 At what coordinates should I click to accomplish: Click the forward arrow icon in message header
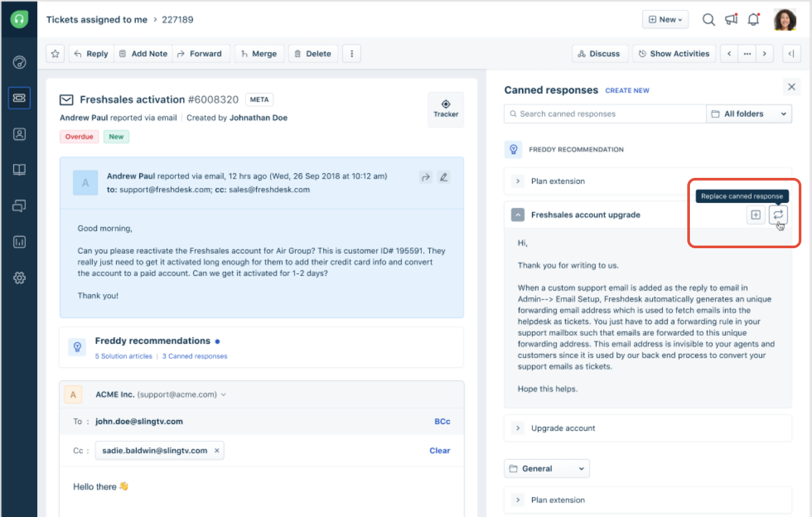tap(425, 177)
